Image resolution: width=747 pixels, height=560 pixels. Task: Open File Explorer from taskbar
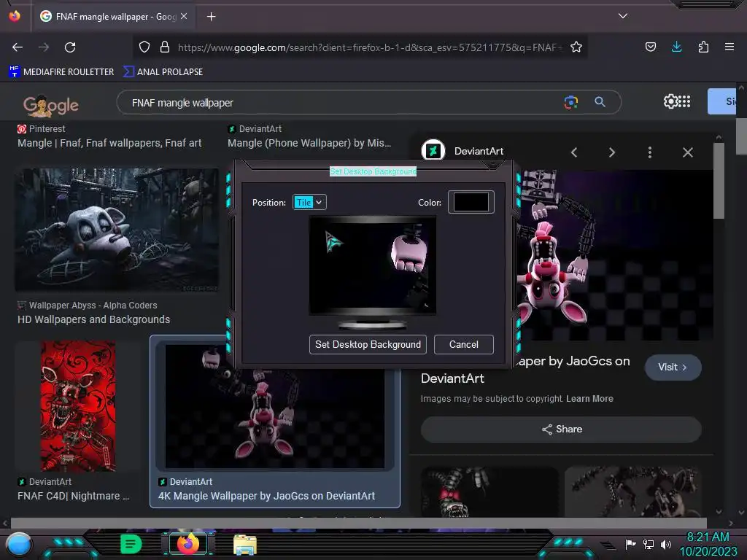pyautogui.click(x=245, y=545)
